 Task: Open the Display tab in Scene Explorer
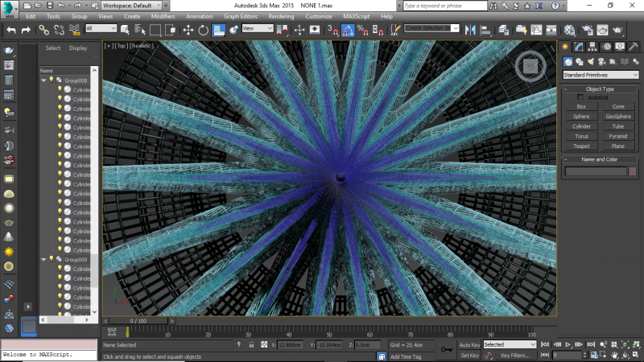(x=78, y=48)
